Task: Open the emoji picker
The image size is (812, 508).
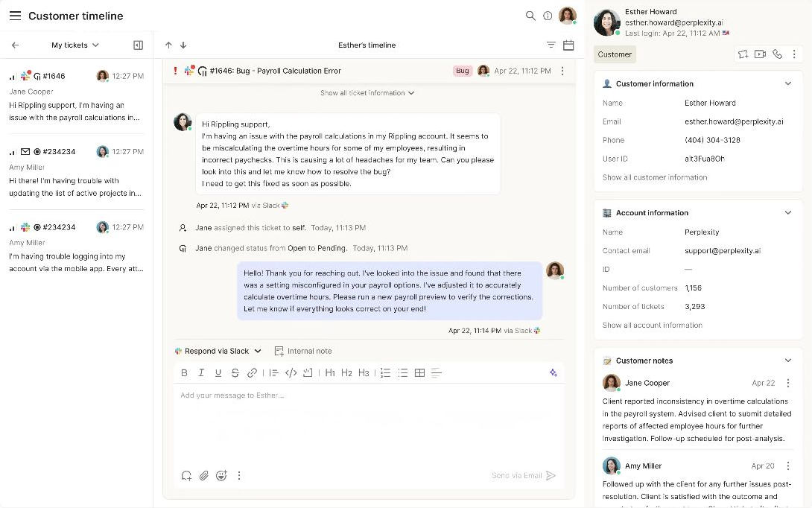Action: (222, 475)
